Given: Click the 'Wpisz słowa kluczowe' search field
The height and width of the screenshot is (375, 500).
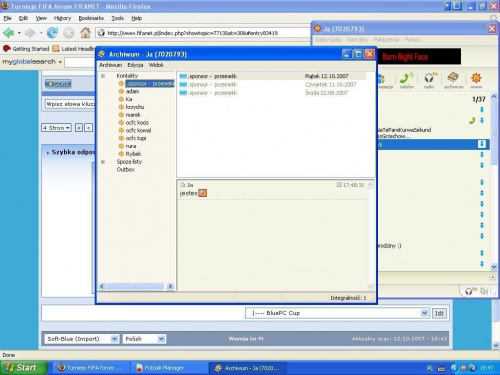Looking at the screenshot, I should pos(70,104).
